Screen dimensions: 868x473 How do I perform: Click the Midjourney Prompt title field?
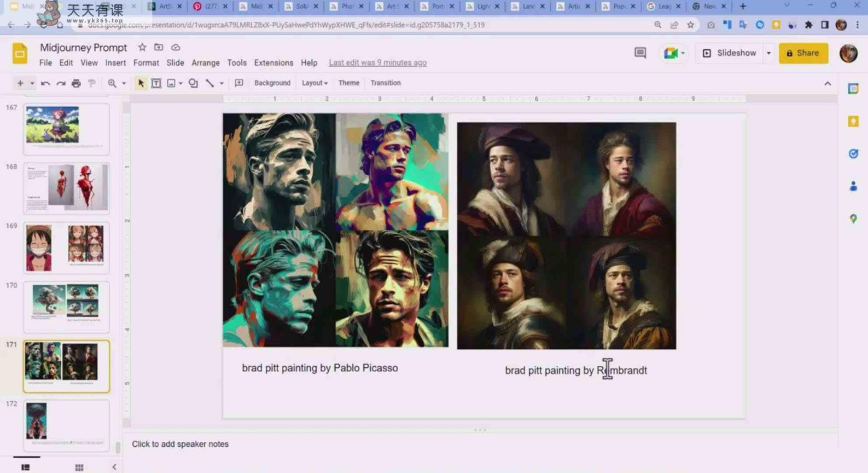(x=83, y=48)
